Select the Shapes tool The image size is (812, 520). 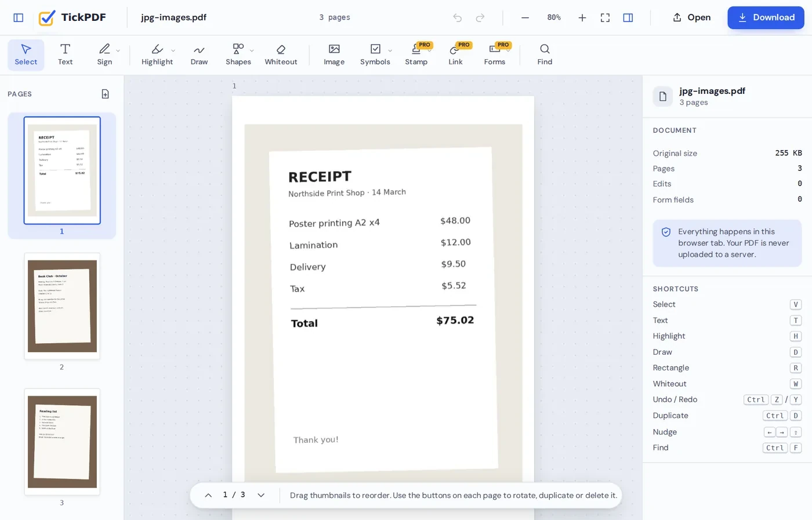pyautogui.click(x=238, y=54)
